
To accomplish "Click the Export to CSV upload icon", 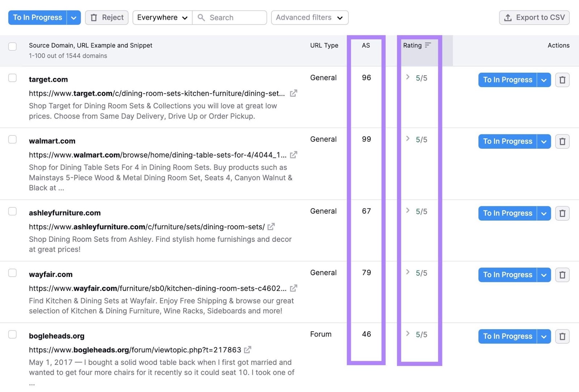I will point(508,17).
